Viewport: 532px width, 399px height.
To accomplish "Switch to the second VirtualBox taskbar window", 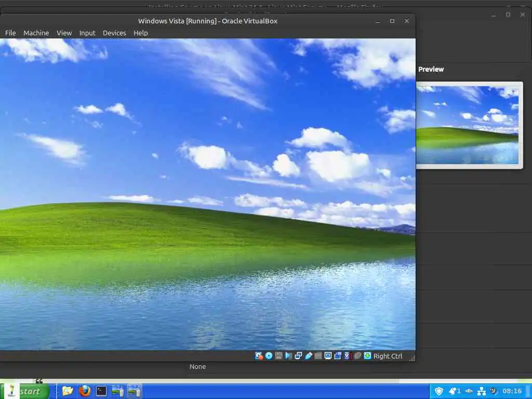I will [135, 391].
